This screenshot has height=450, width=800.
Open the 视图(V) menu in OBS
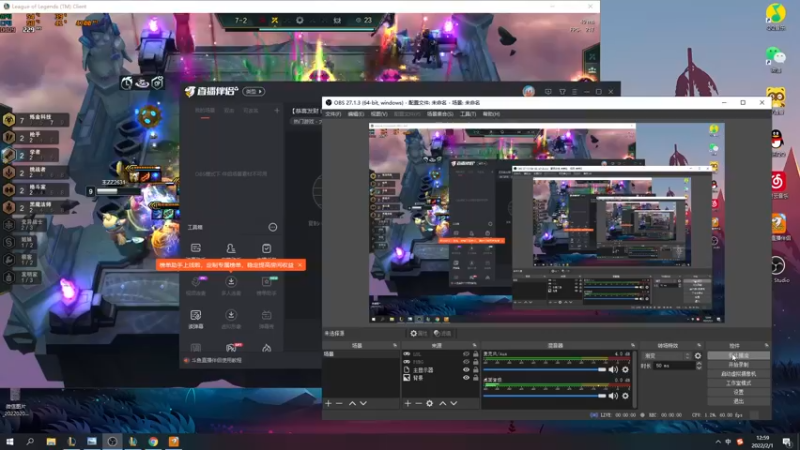pos(379,114)
